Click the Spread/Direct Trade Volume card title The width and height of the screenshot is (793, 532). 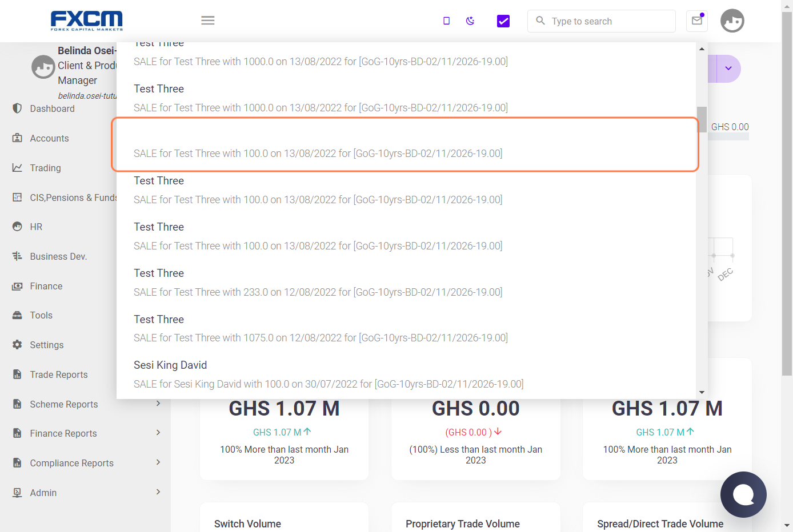click(660, 524)
